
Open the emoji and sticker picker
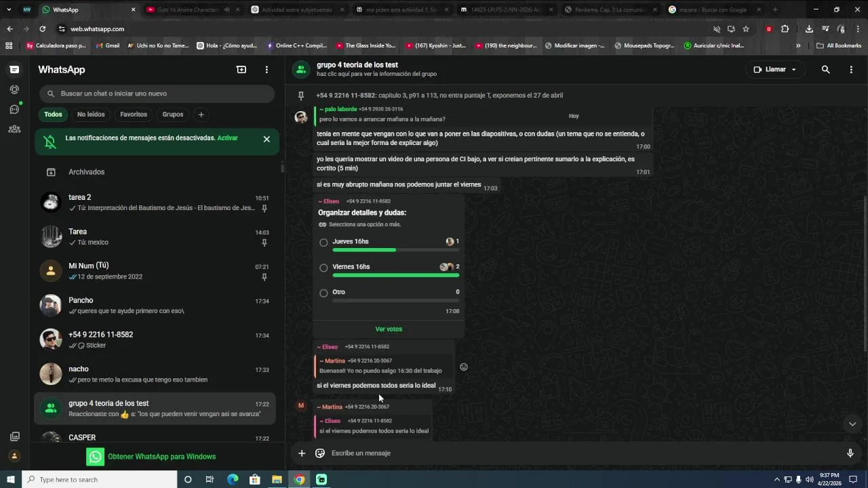(x=320, y=453)
